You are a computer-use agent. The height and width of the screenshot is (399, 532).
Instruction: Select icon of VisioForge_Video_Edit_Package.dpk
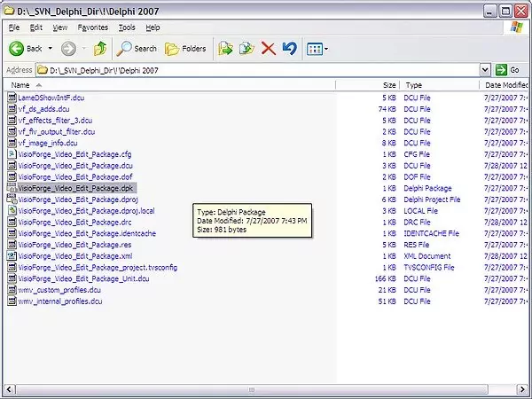(12, 188)
